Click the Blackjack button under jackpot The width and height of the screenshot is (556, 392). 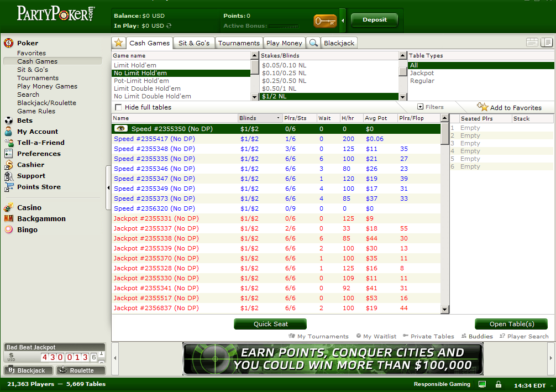tap(28, 370)
